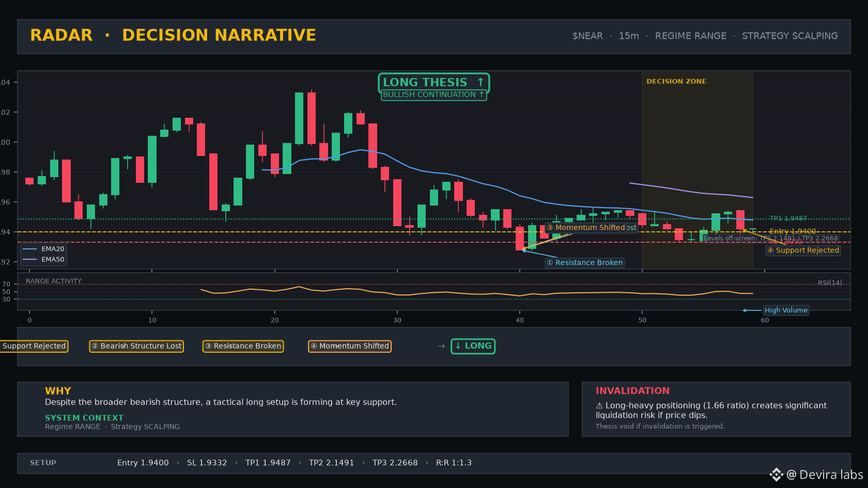Click the arrow before the LONG badge

coord(441,346)
